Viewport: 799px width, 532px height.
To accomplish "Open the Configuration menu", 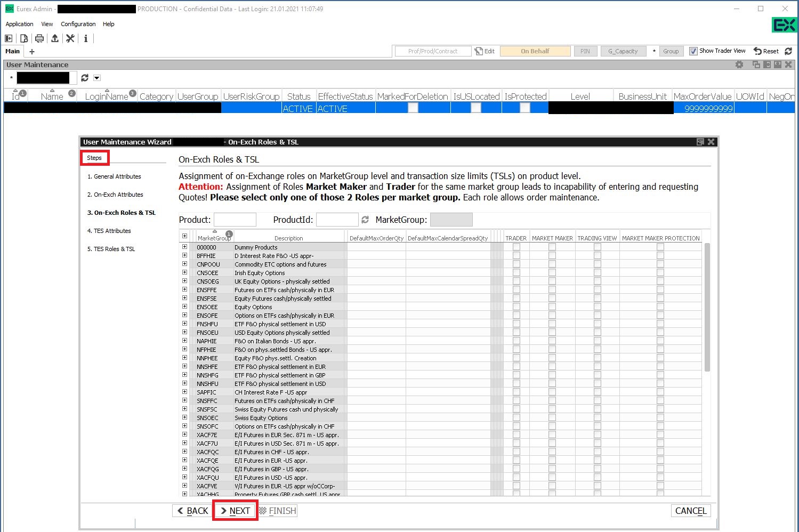I will 78,24.
